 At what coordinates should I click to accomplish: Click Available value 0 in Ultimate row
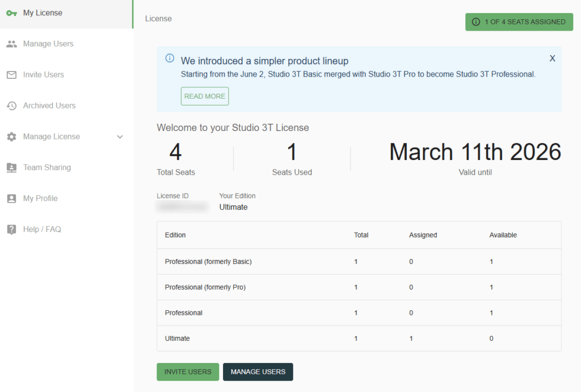491,338
